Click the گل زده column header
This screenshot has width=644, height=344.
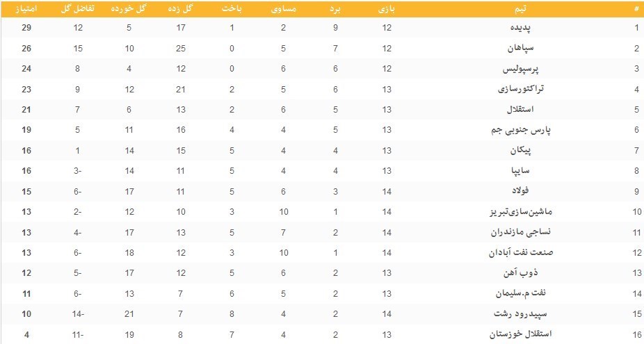click(180, 8)
